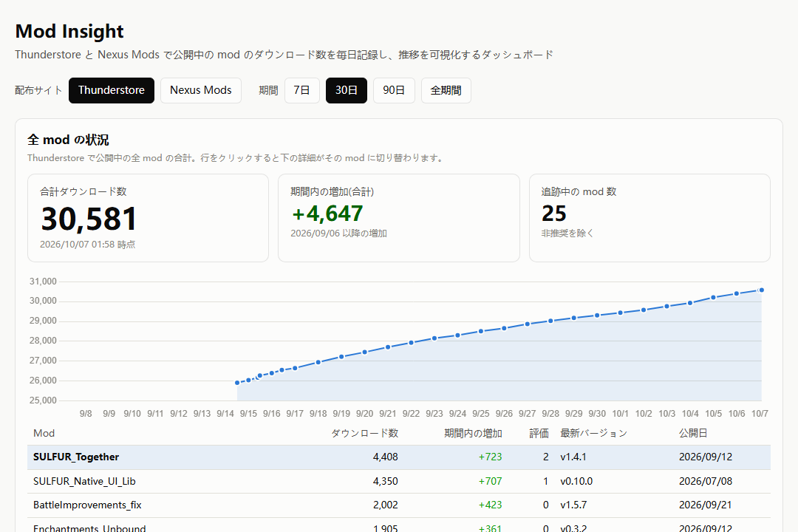Viewport: 798px width, 532px height.
Task: Click release date 2026/09/21
Action: pyautogui.click(x=706, y=505)
